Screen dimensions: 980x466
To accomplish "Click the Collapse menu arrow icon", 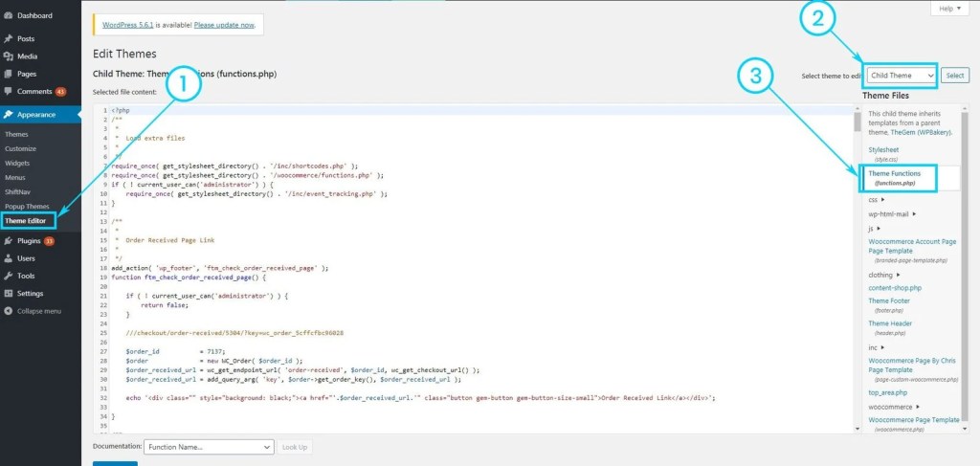I will (8, 311).
